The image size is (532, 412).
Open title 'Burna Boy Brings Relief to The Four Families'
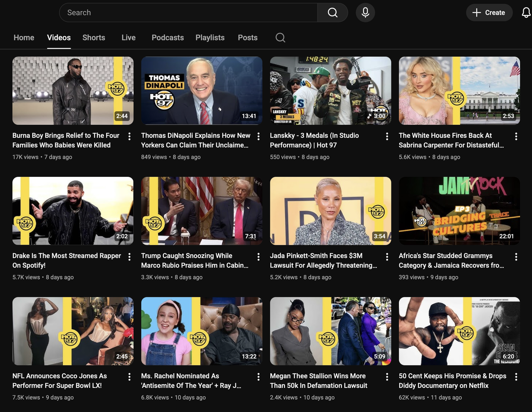click(66, 140)
